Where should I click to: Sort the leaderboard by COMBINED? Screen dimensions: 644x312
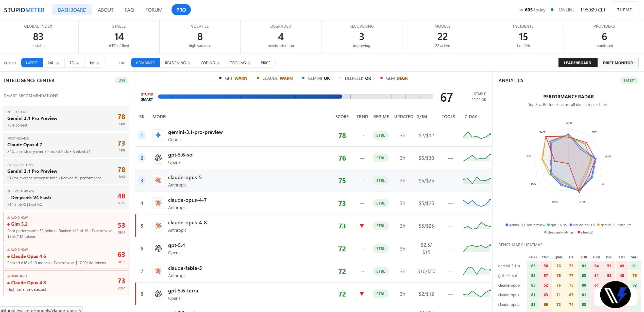pyautogui.click(x=145, y=63)
